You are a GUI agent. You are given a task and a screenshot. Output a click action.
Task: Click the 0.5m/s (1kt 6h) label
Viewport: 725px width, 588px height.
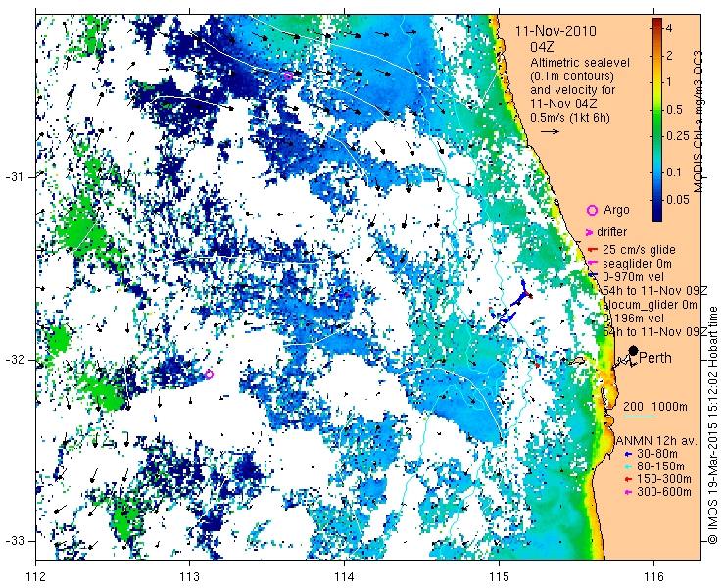pos(570,118)
